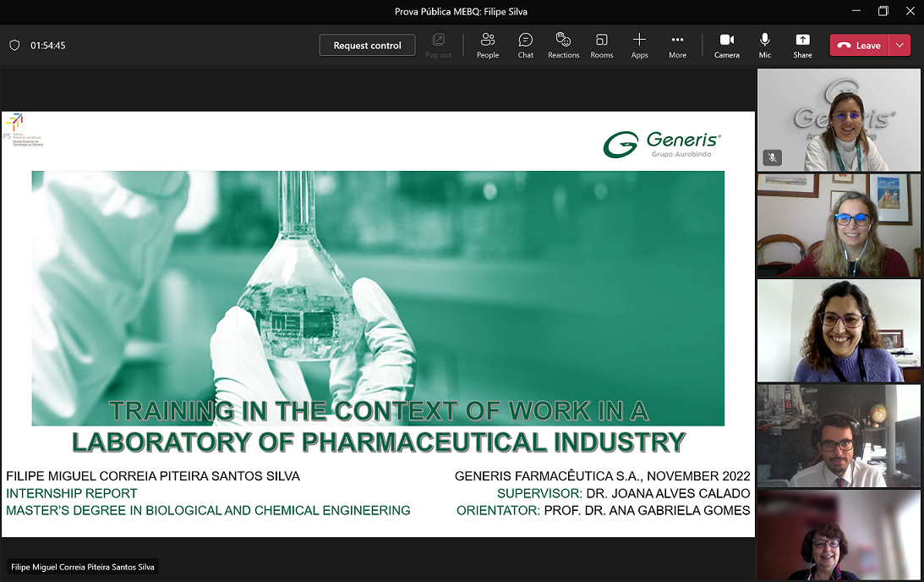Select the video of man wearing headset
Image resolution: width=924 pixels, height=582 pixels.
tap(839, 436)
